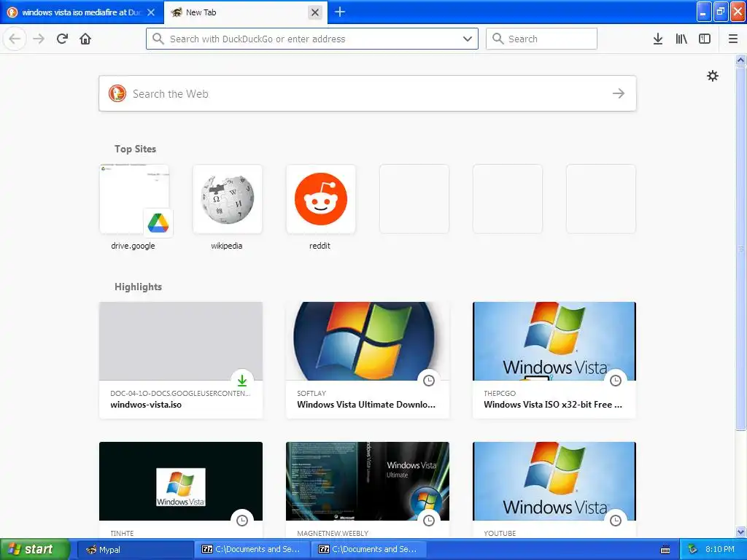
Task: Open new tab page settings gear
Action: click(x=712, y=76)
